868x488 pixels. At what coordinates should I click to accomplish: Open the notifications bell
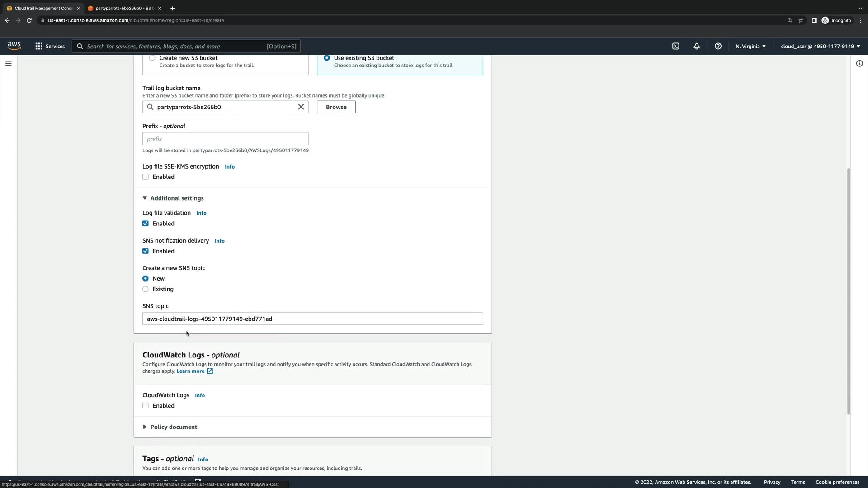pos(697,46)
